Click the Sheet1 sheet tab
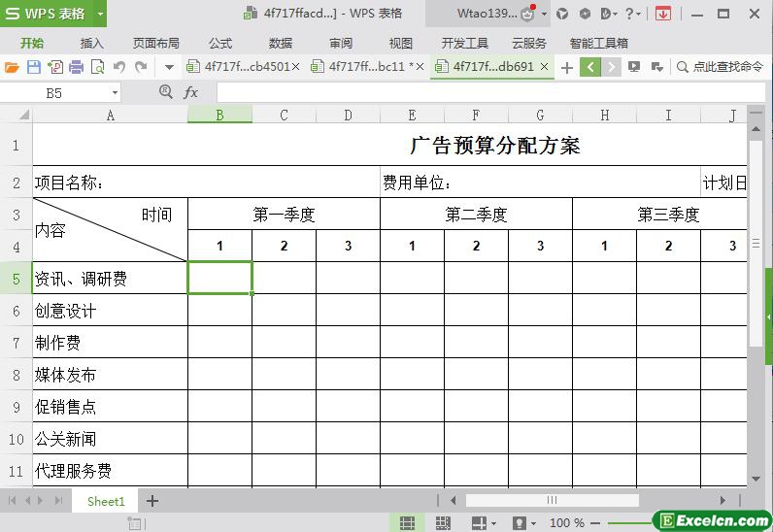 [x=106, y=502]
